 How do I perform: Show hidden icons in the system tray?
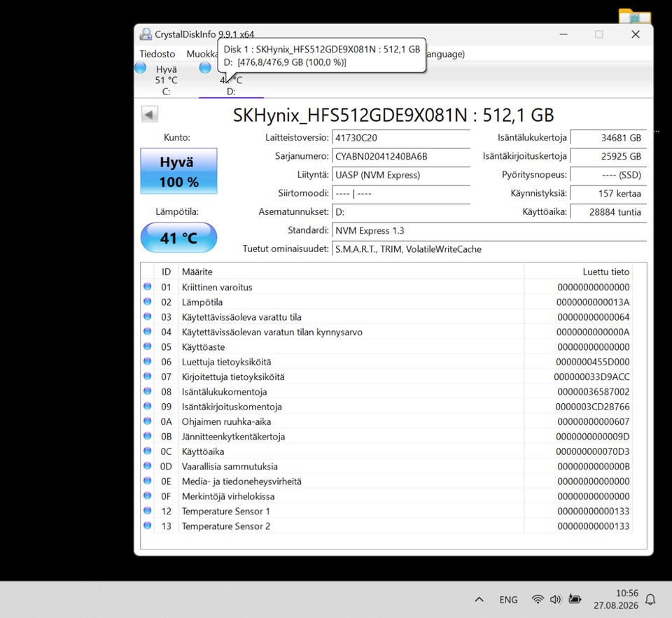pos(479,600)
